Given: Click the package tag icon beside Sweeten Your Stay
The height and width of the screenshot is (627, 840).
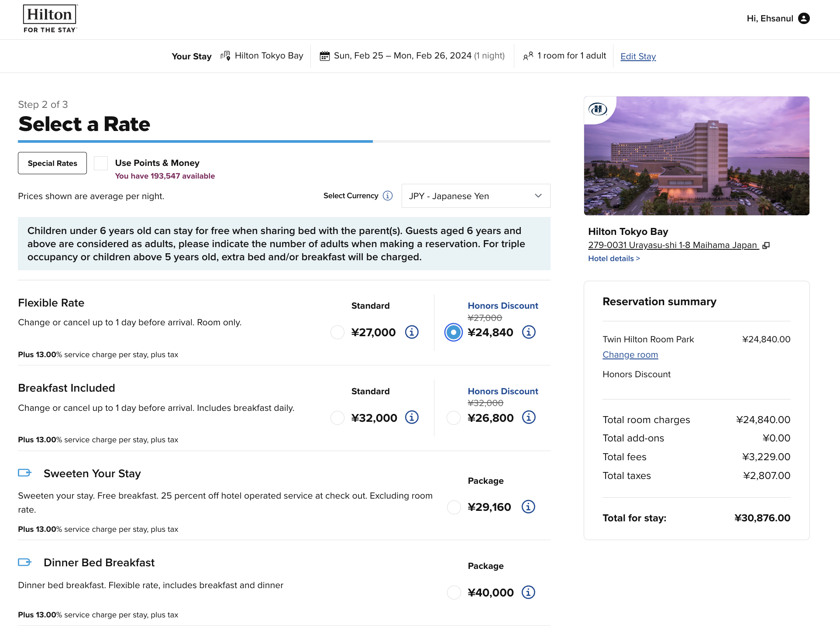Looking at the screenshot, I should click(25, 473).
